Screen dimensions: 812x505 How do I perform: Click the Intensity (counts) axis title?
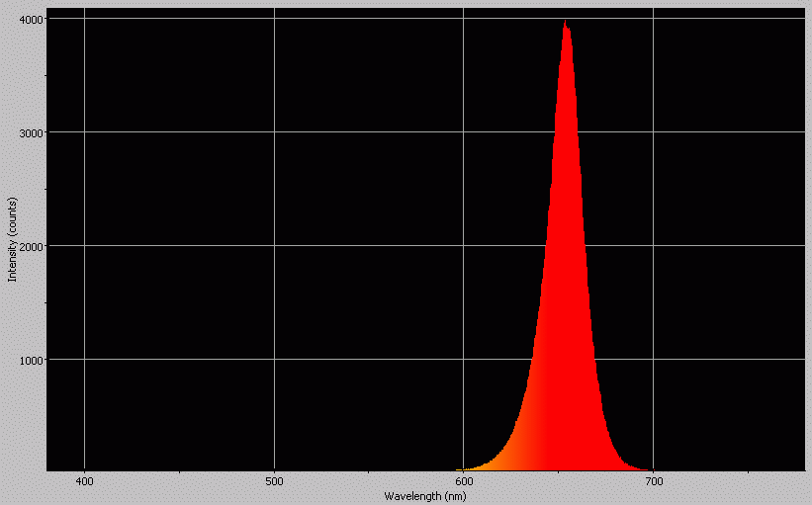point(13,239)
